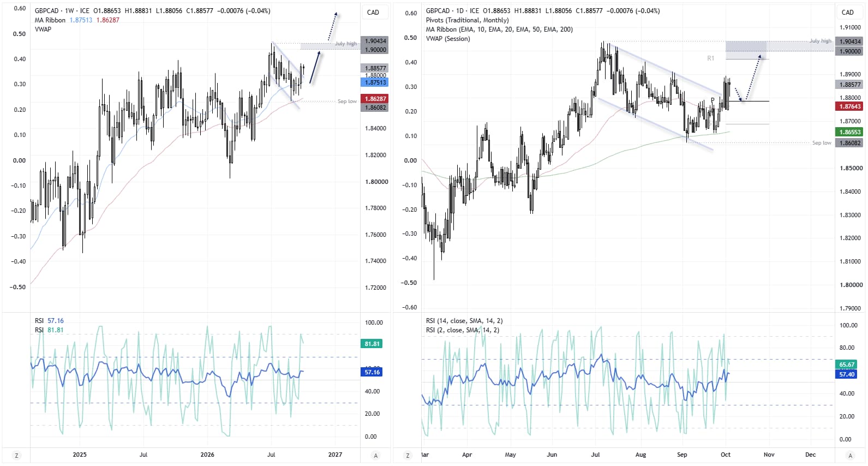Click the July high label on weekly chart

pos(346,44)
